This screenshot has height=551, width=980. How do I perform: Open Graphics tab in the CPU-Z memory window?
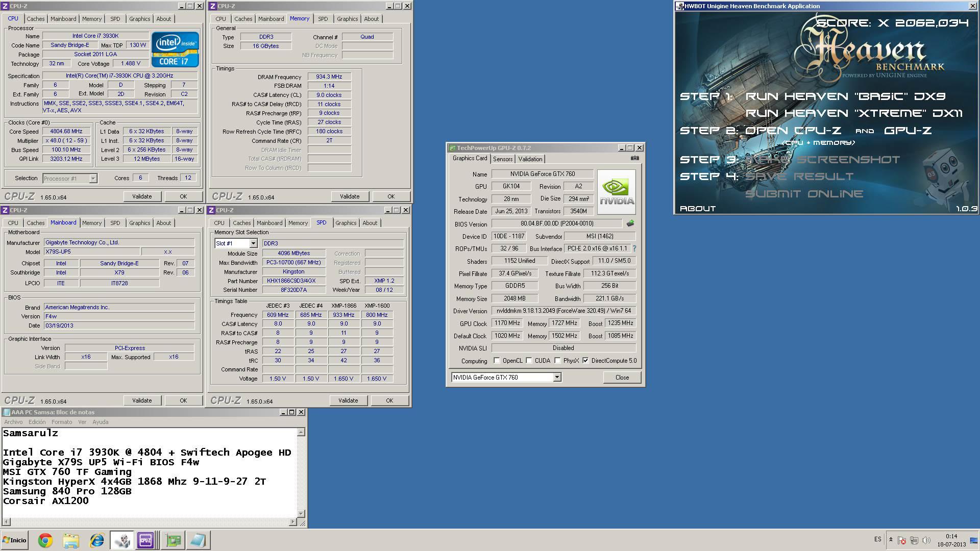point(348,19)
